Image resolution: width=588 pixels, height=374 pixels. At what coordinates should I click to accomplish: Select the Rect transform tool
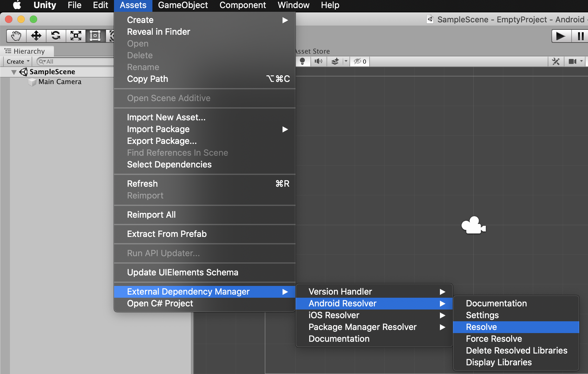[x=95, y=36]
